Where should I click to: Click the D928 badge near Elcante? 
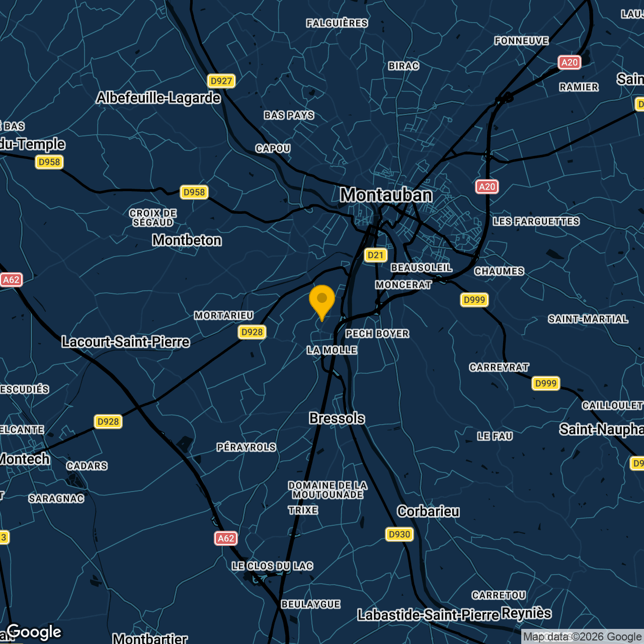(x=109, y=422)
